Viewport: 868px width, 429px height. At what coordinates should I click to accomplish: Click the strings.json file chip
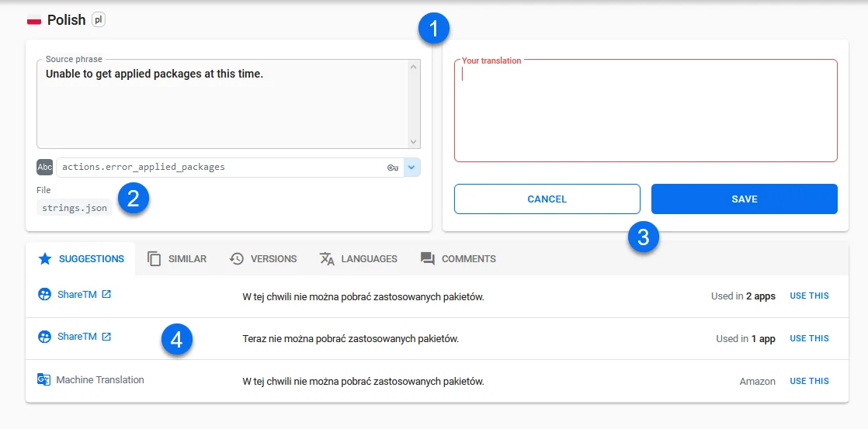coord(75,209)
